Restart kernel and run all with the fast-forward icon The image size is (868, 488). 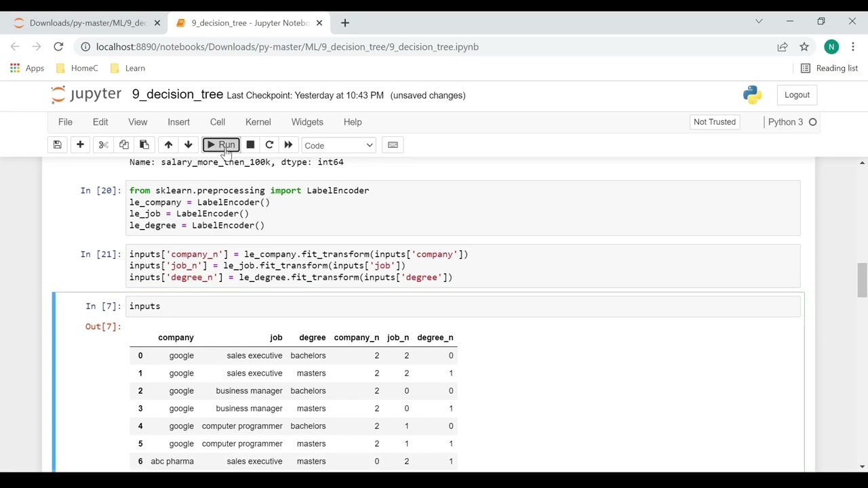click(x=288, y=145)
